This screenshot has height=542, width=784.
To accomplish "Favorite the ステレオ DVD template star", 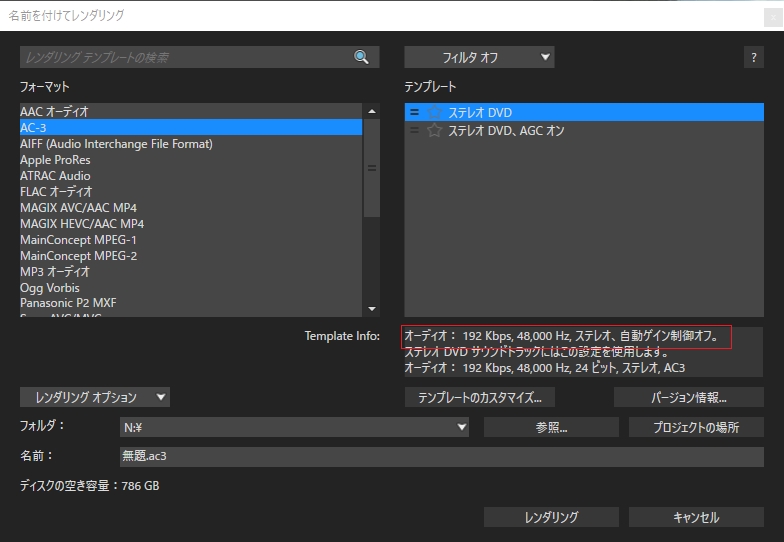I will (x=434, y=112).
